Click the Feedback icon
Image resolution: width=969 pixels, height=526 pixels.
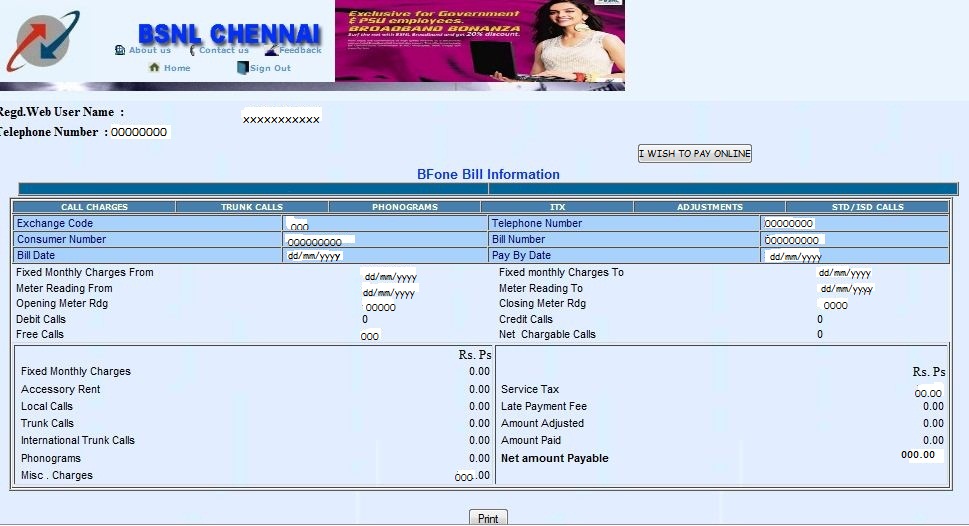coord(271,51)
